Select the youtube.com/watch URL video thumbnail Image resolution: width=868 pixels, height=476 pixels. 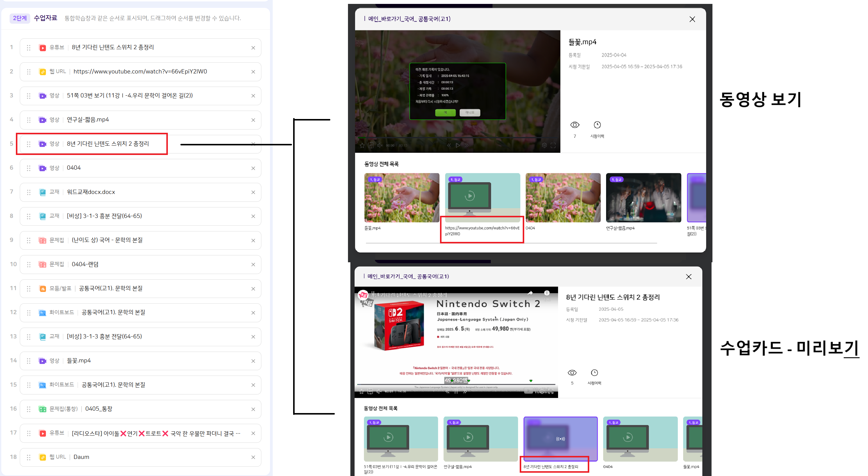click(482, 198)
